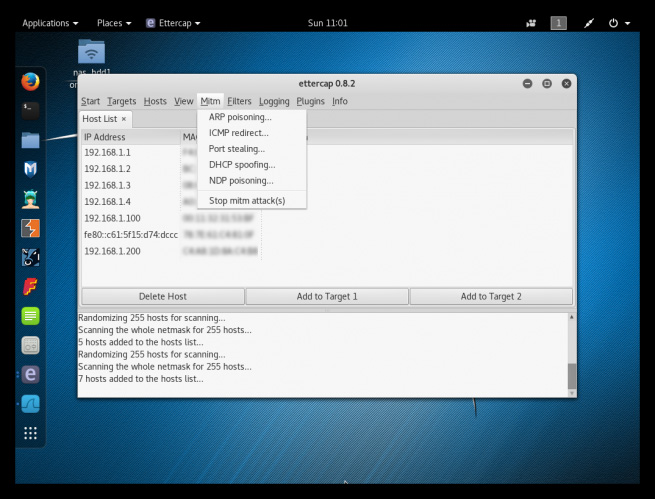Launch Firefox from the dock
The height and width of the screenshot is (499, 655).
(x=30, y=81)
